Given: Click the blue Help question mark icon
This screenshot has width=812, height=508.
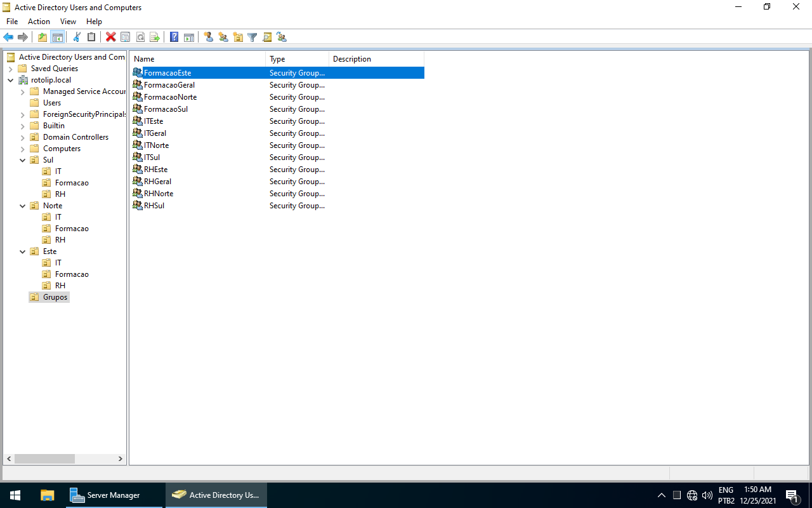Looking at the screenshot, I should (x=174, y=37).
